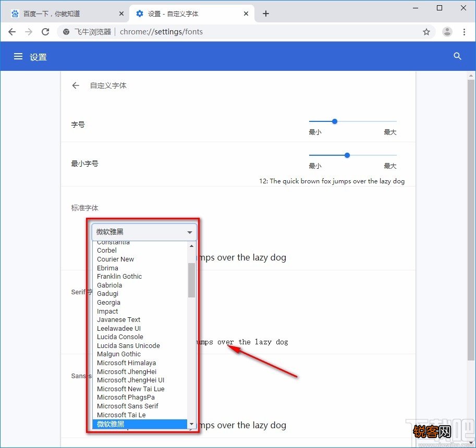
Task: Select Courier New in the font list
Action: (140, 259)
